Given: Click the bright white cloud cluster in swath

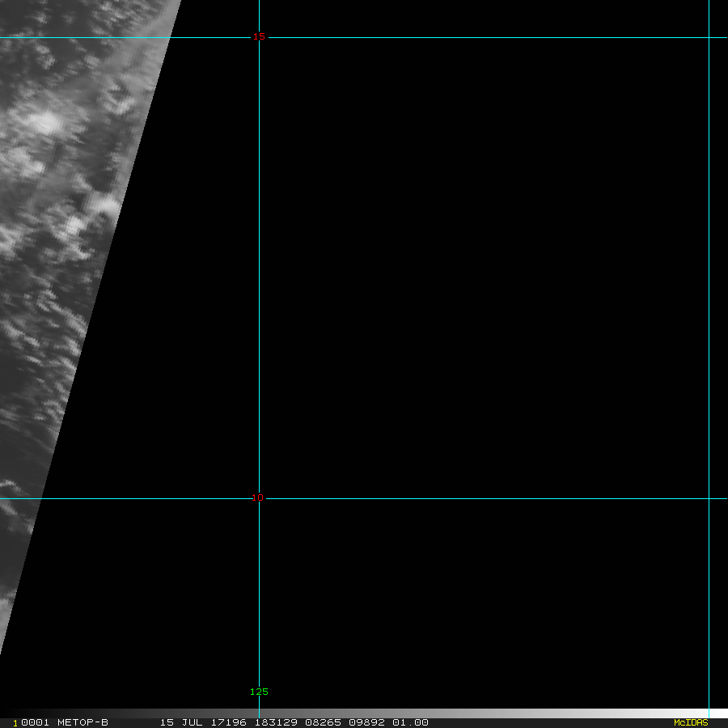Looking at the screenshot, I should 44,123.
